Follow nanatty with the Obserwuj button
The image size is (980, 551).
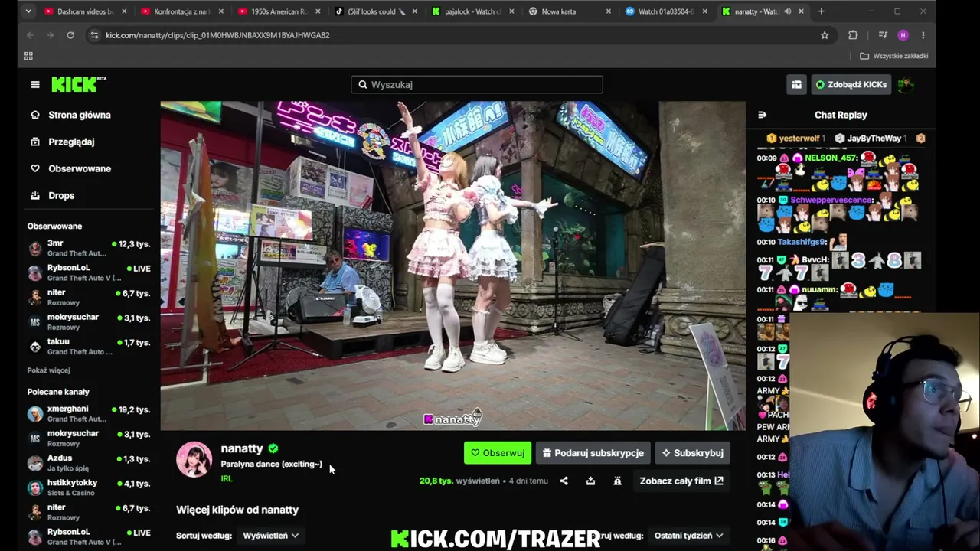498,453
